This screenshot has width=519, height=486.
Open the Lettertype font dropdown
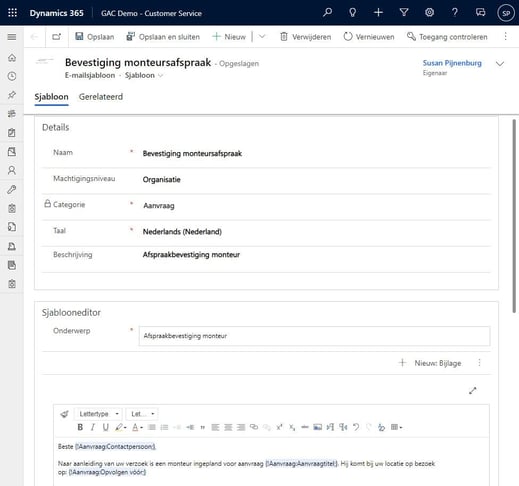(x=98, y=414)
